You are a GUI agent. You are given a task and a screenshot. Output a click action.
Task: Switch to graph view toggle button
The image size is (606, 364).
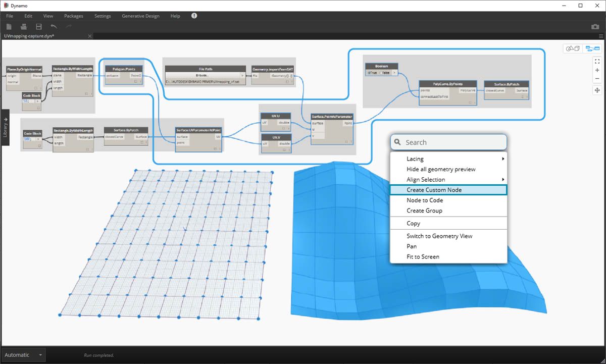pos(592,48)
